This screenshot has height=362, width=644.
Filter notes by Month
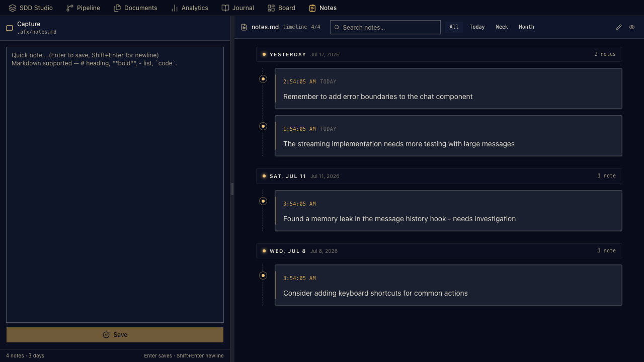tap(526, 27)
